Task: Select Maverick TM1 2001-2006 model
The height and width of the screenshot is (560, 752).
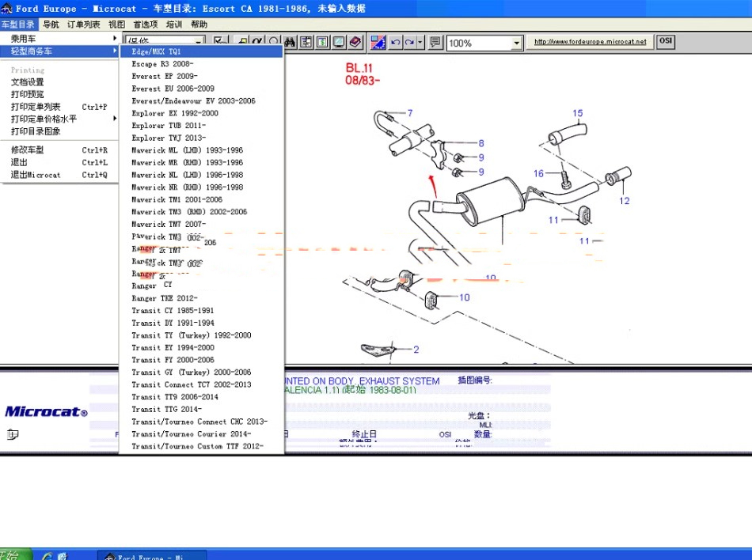Action: 201,200
